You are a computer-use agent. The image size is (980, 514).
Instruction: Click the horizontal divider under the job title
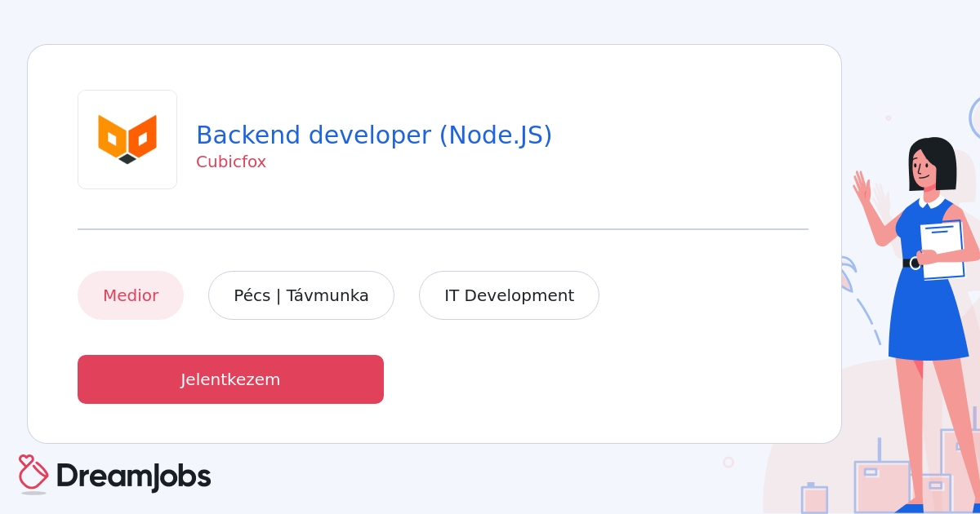tap(443, 229)
